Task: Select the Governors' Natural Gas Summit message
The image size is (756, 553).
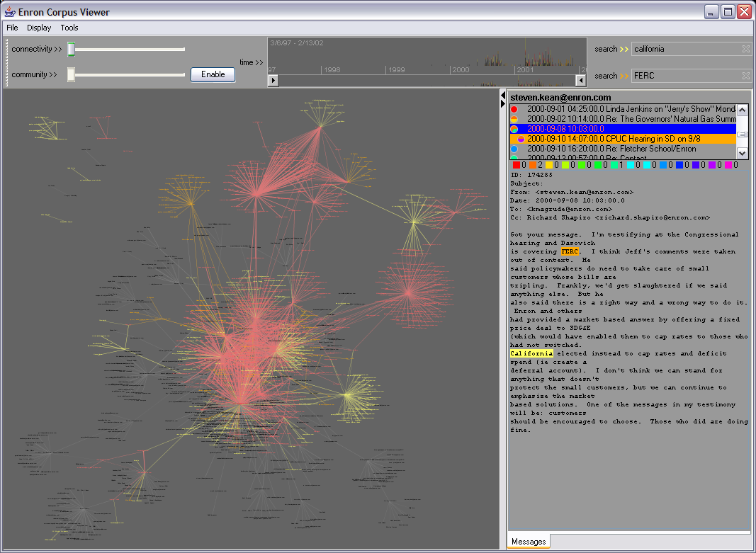Action: 623,119
